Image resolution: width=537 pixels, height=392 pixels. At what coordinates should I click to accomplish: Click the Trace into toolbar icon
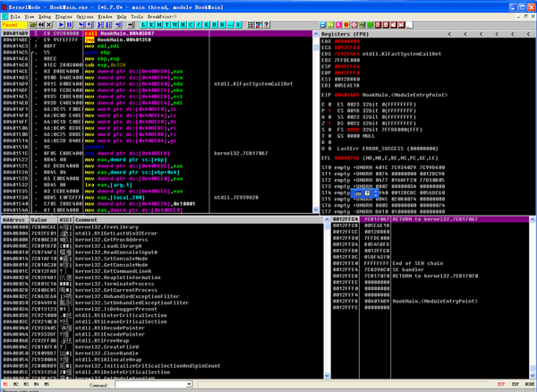pyautogui.click(x=99, y=25)
